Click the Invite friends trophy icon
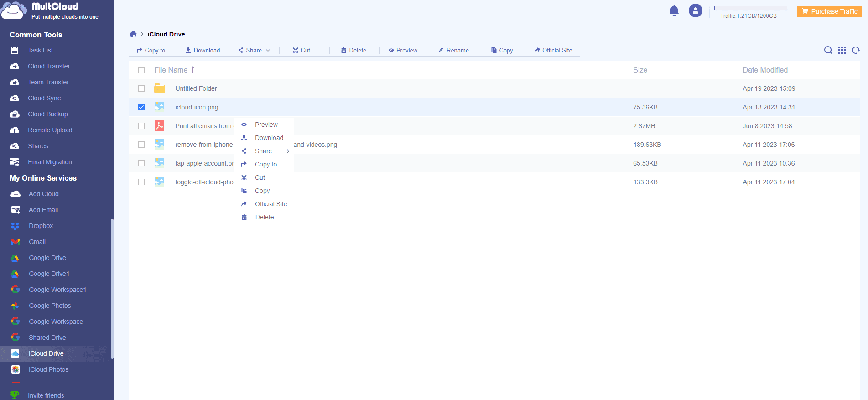 15,395
